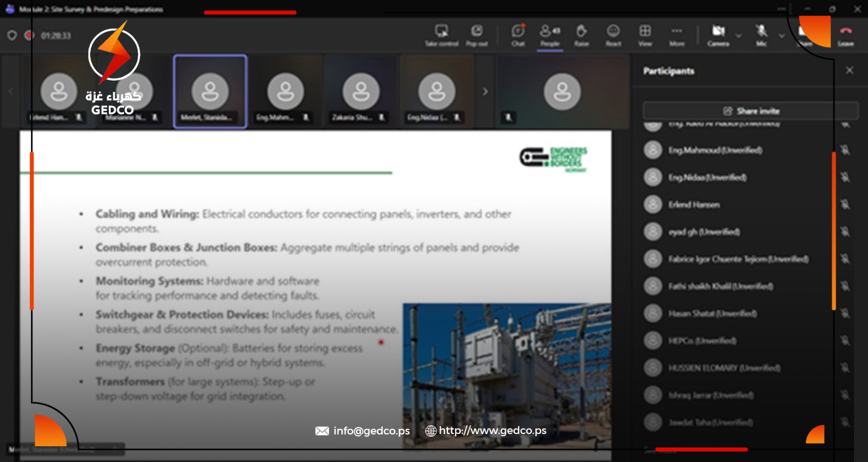Expand the Camera options dropdown arrow
Screen dimensions: 868x462
[739, 36]
